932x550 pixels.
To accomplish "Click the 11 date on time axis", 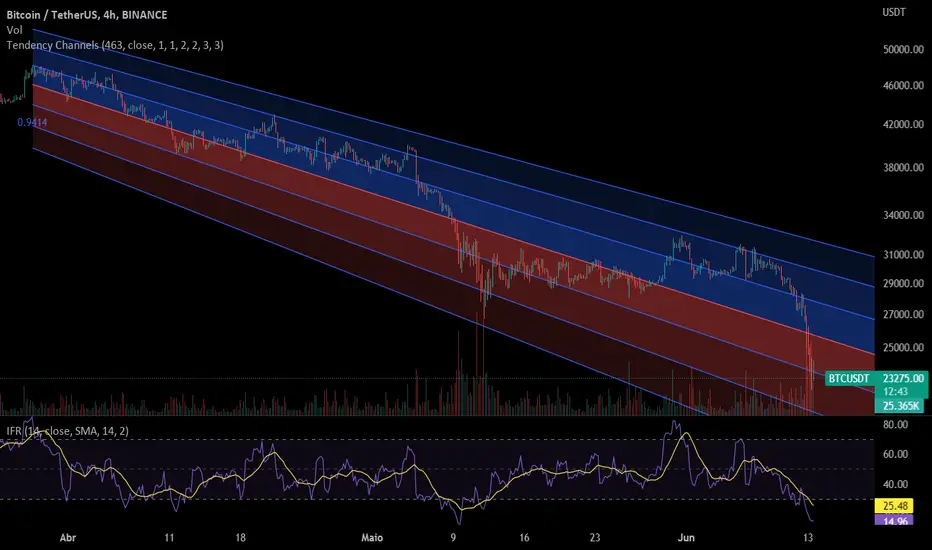I will 169,538.
